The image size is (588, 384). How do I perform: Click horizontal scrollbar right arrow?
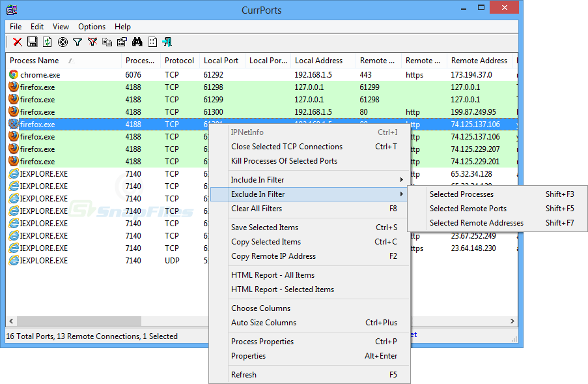tap(512, 321)
